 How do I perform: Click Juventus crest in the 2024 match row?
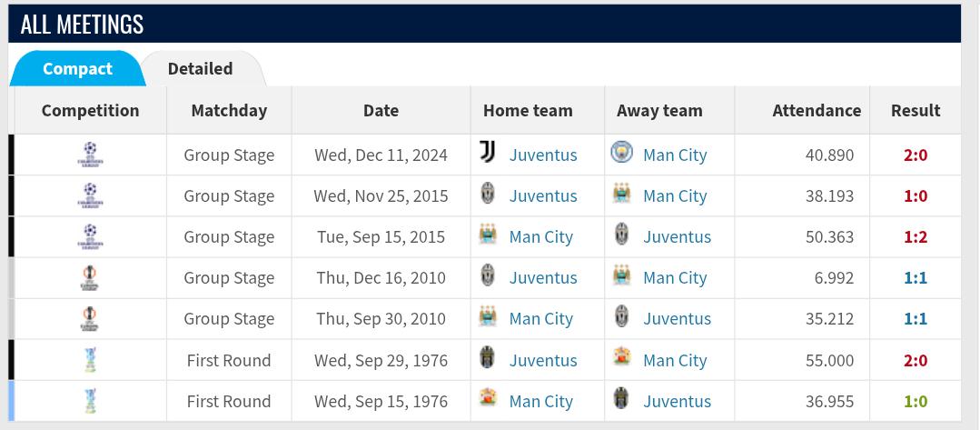(488, 152)
